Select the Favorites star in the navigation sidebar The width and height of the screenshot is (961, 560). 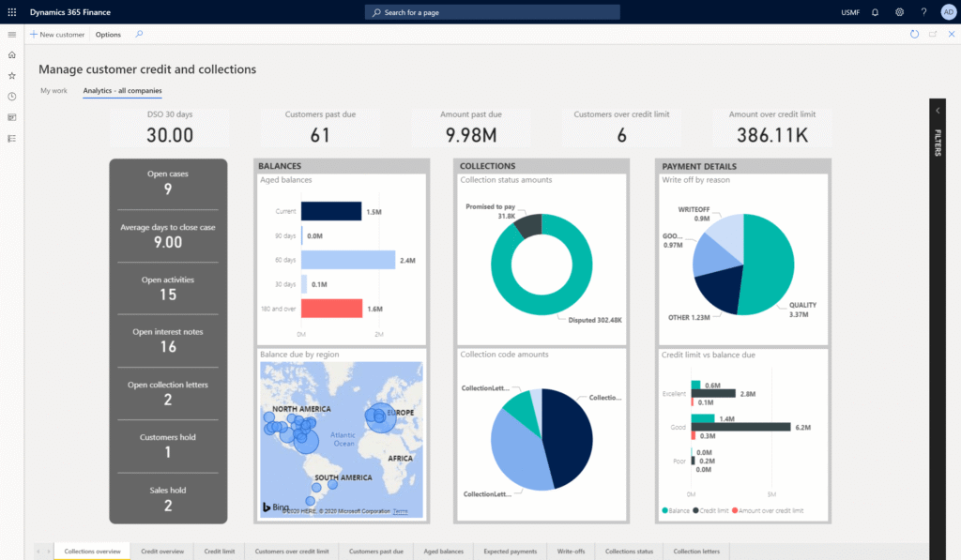[11, 77]
